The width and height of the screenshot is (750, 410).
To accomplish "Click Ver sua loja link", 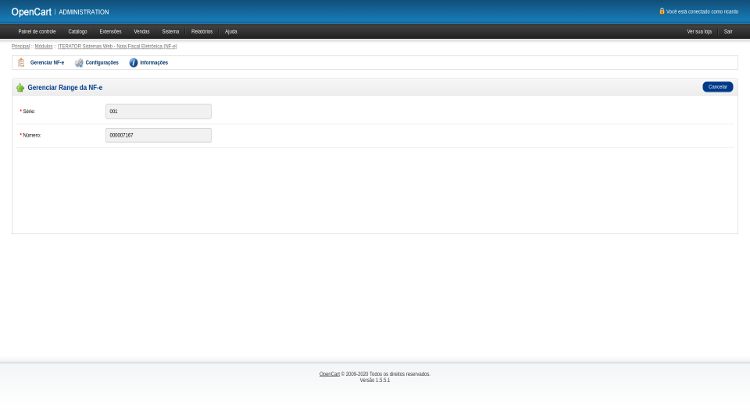I will coord(699,32).
